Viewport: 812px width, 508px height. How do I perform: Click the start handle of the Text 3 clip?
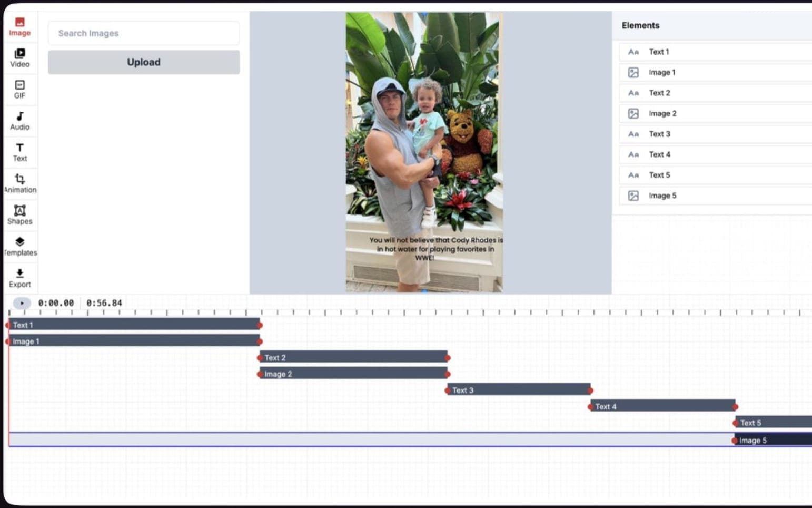(448, 390)
